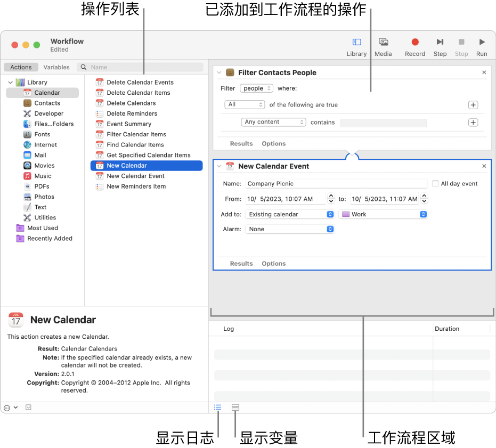Click the search magnifier icon
This screenshot has height=448, width=496.
(x=84, y=67)
